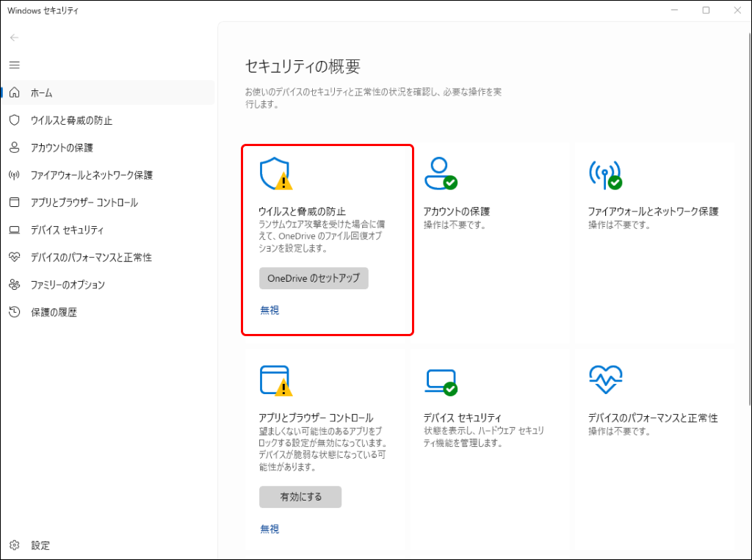Open デバイスのパフォーマンスと正常性 in the sidebar

108,258
